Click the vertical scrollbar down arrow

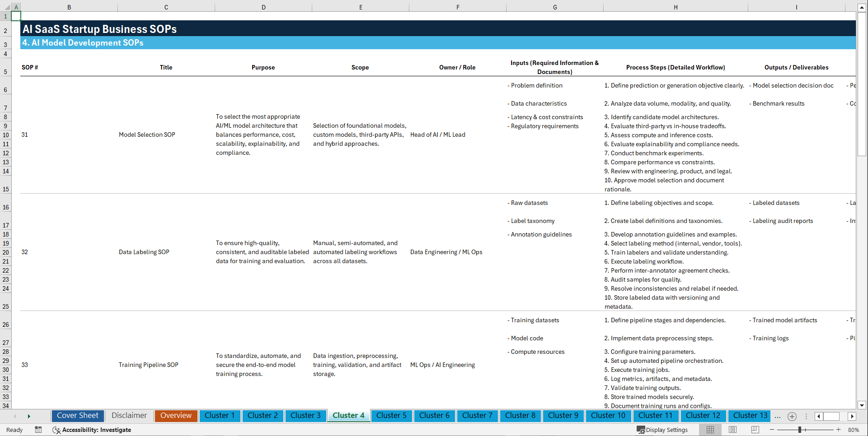[863, 406]
